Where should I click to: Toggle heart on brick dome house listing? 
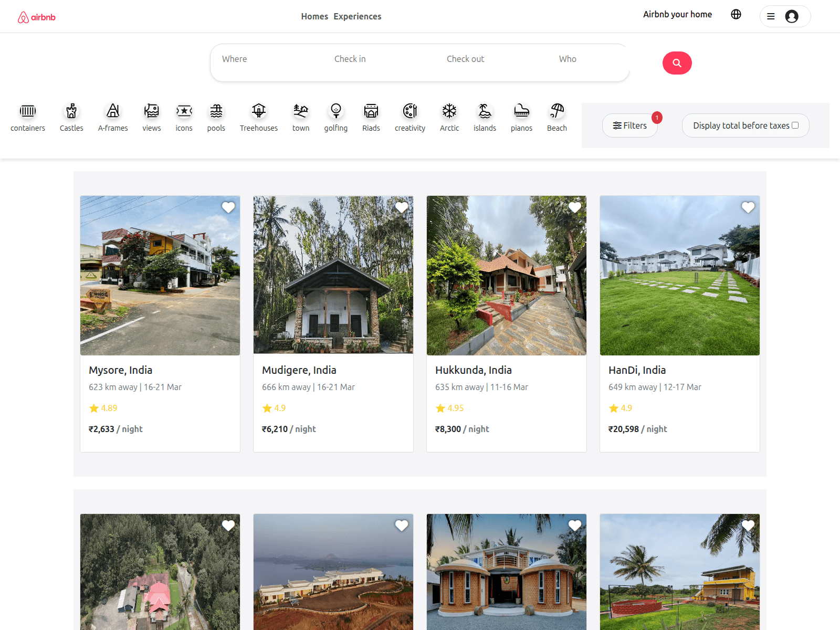pyautogui.click(x=575, y=526)
